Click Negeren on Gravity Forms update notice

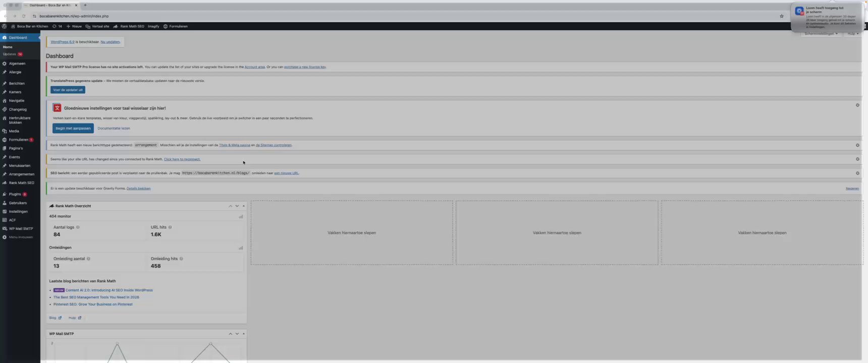[852, 189]
